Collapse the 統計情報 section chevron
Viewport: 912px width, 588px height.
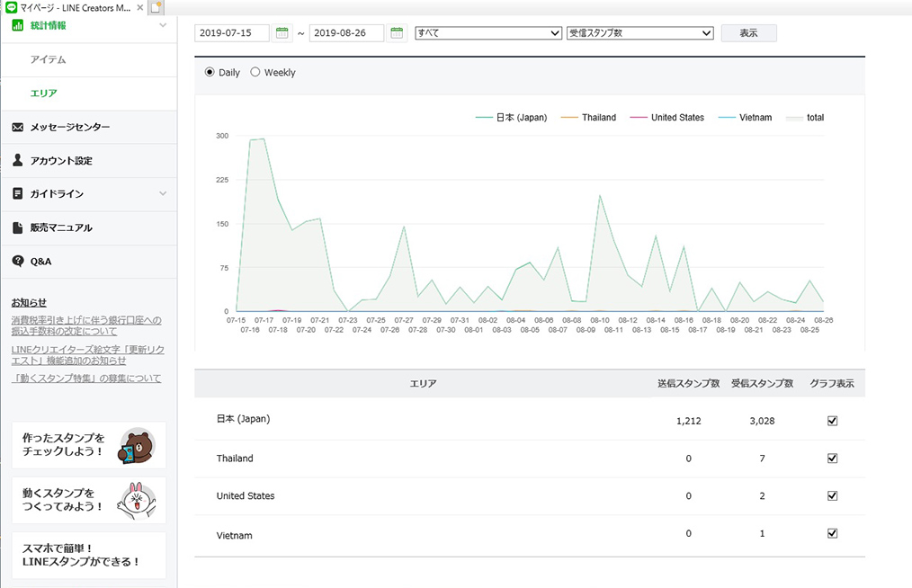pos(163,25)
